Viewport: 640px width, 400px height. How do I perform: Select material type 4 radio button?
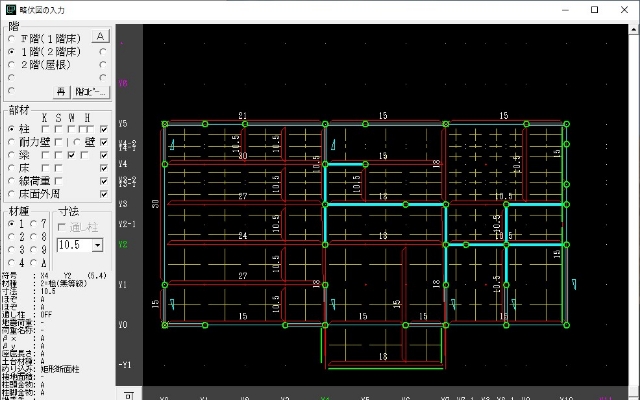click(11, 262)
